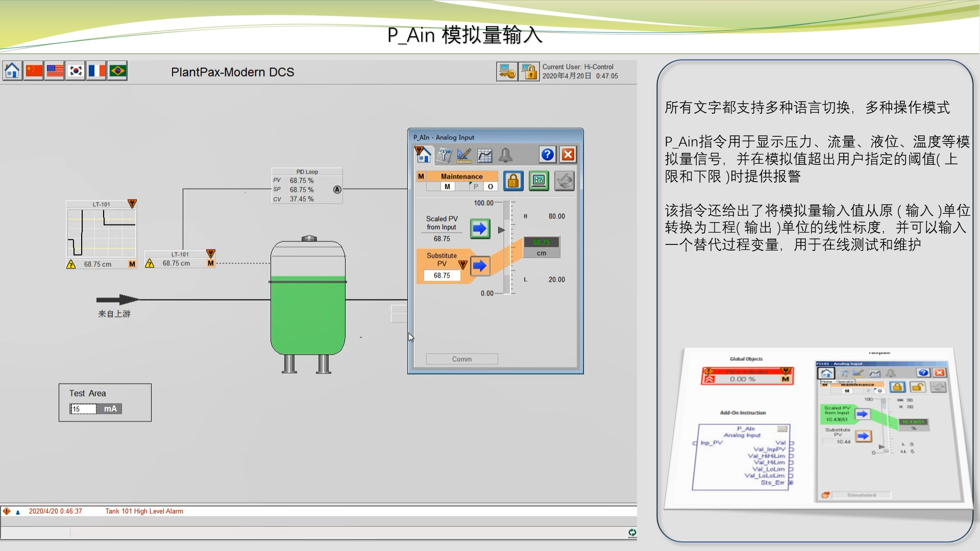Click wrench icon on LT-101 transmitter tag
The height and width of the screenshot is (551, 980).
[x=211, y=254]
